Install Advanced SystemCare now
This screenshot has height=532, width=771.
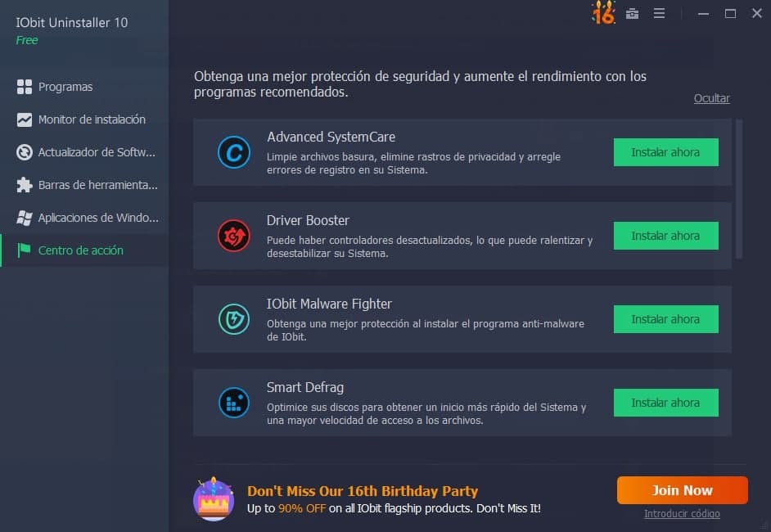coord(665,152)
